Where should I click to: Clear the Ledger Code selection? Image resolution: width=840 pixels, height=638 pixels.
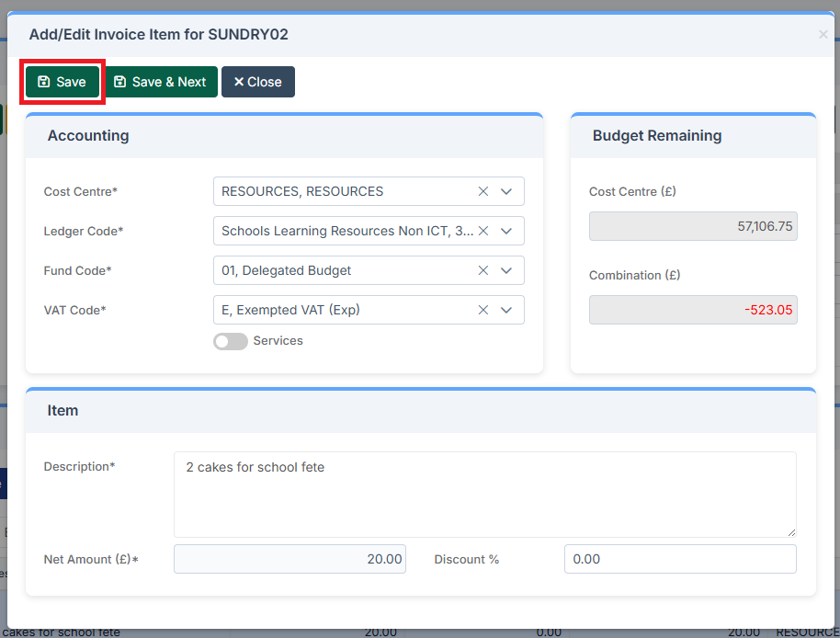pyautogui.click(x=483, y=231)
